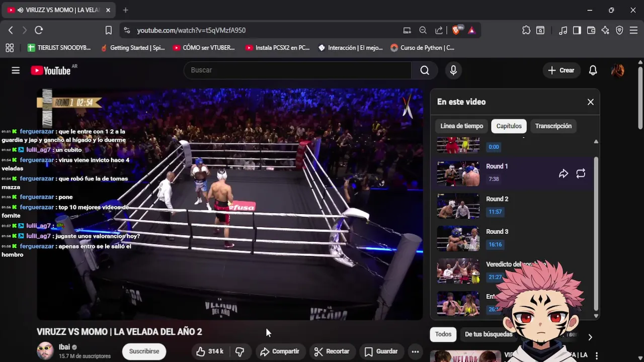
Task: Click the 21:27 chapter timestamp
Action: tap(495, 277)
